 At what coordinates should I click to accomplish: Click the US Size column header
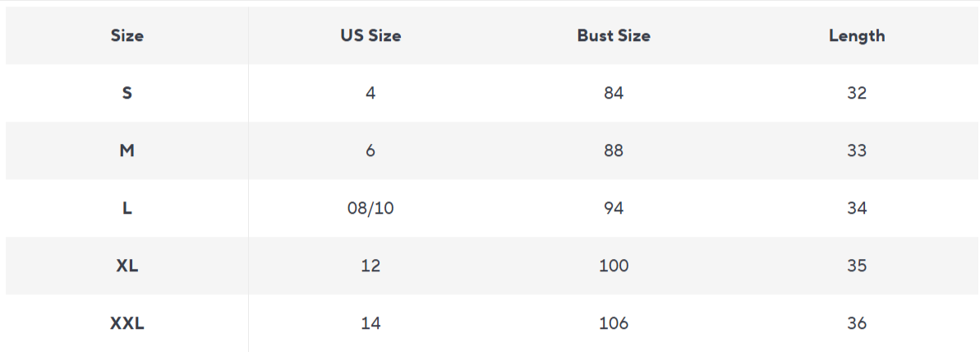(370, 35)
